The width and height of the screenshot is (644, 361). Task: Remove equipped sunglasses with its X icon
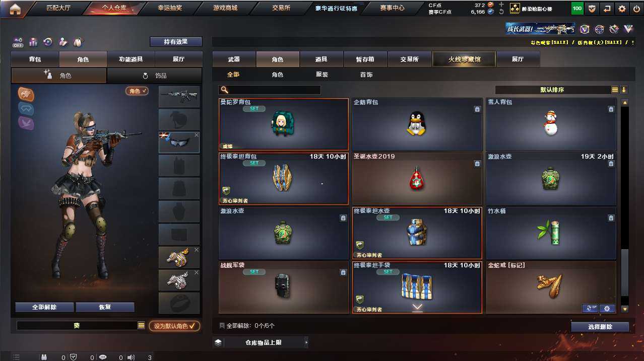coord(197,135)
